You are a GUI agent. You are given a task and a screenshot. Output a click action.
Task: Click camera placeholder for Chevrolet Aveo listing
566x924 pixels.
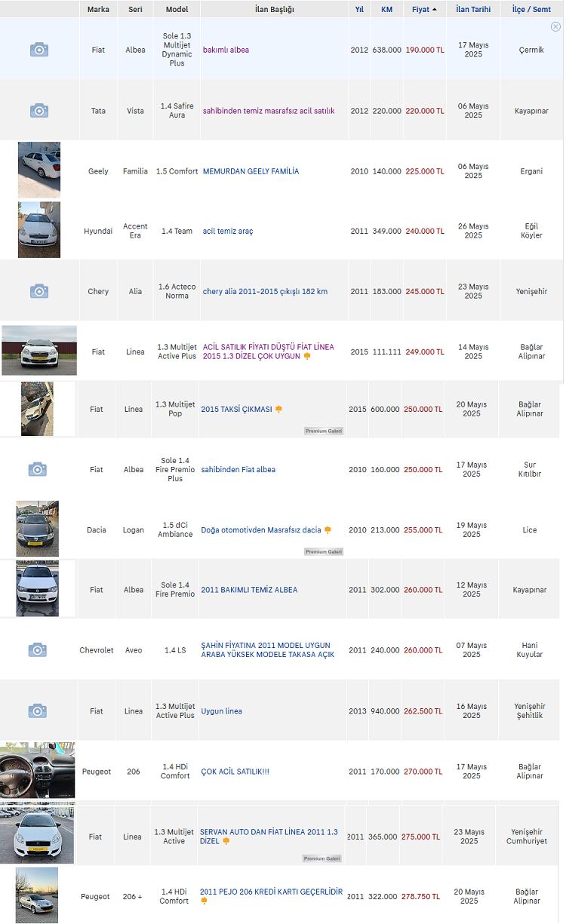point(38,649)
